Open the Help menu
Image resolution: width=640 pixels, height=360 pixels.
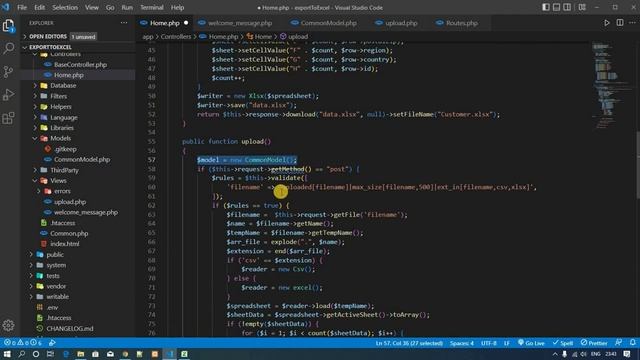(x=178, y=7)
